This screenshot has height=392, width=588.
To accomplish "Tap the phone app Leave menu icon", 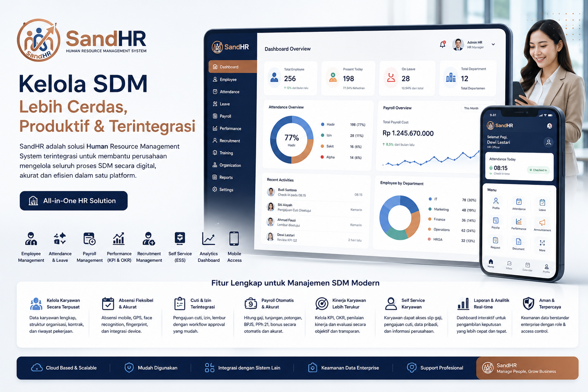I will [542, 203].
